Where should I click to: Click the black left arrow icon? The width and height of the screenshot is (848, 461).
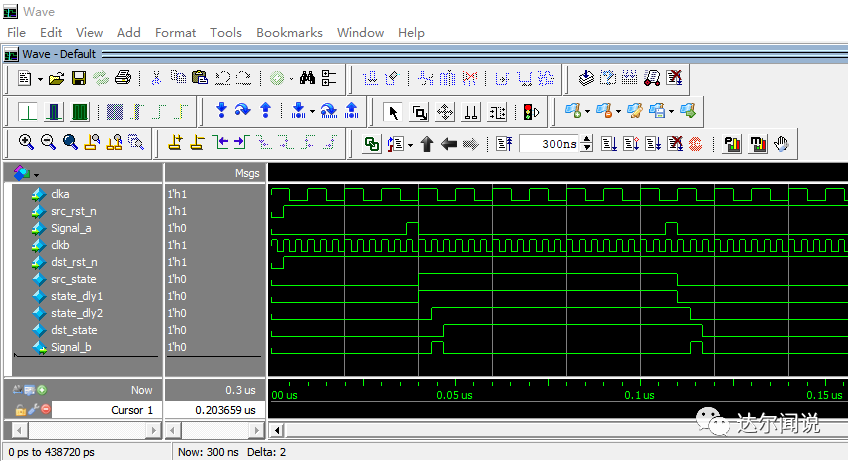(x=449, y=144)
